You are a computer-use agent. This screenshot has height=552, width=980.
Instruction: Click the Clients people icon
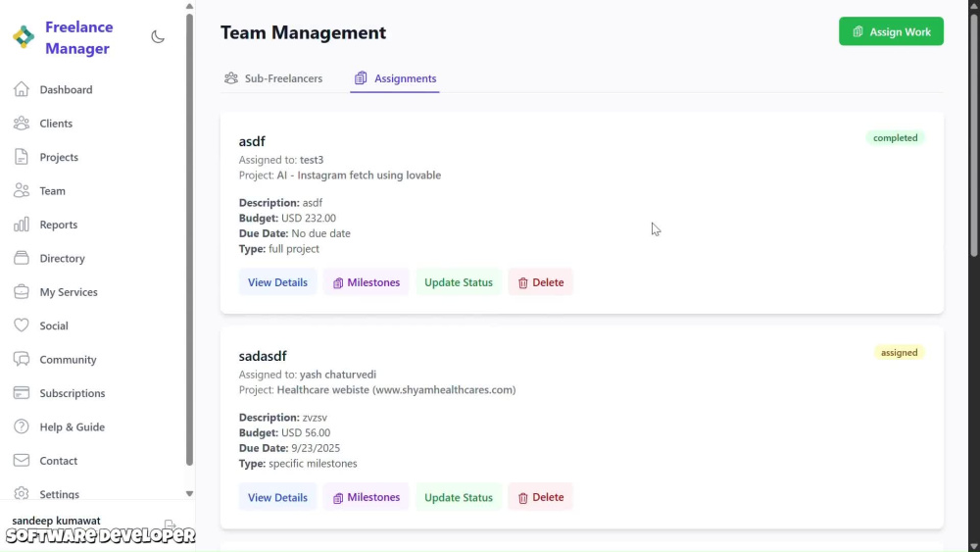[22, 124]
